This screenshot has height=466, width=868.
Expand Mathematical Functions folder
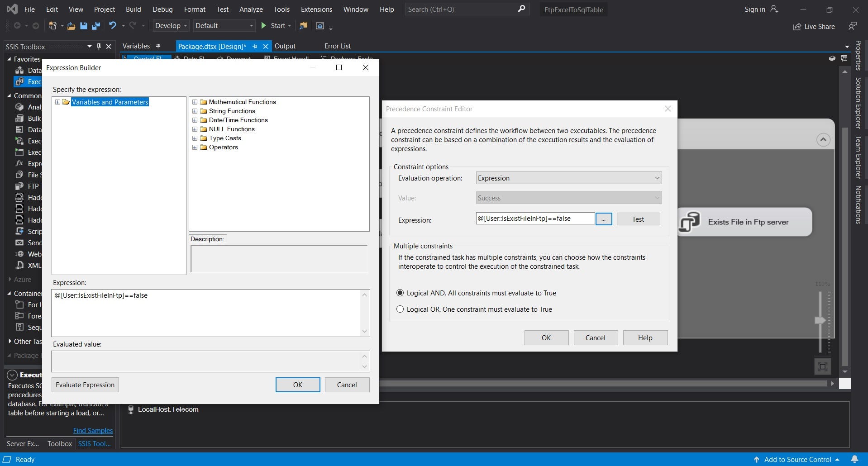click(x=195, y=102)
